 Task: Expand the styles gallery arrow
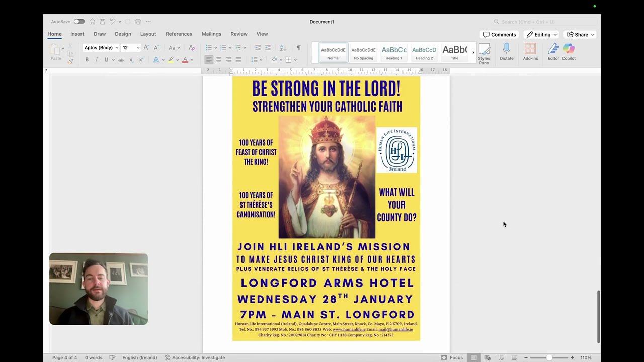click(473, 52)
